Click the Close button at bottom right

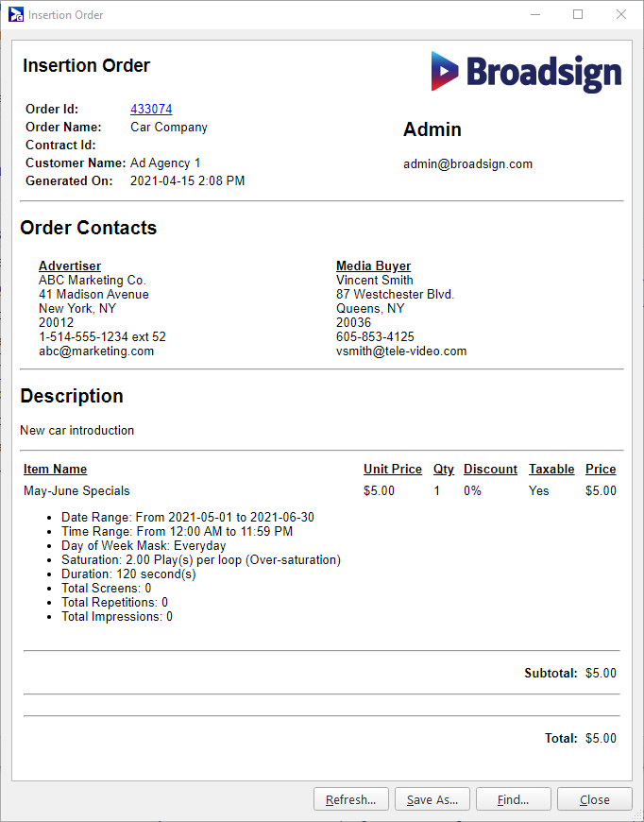[594, 799]
